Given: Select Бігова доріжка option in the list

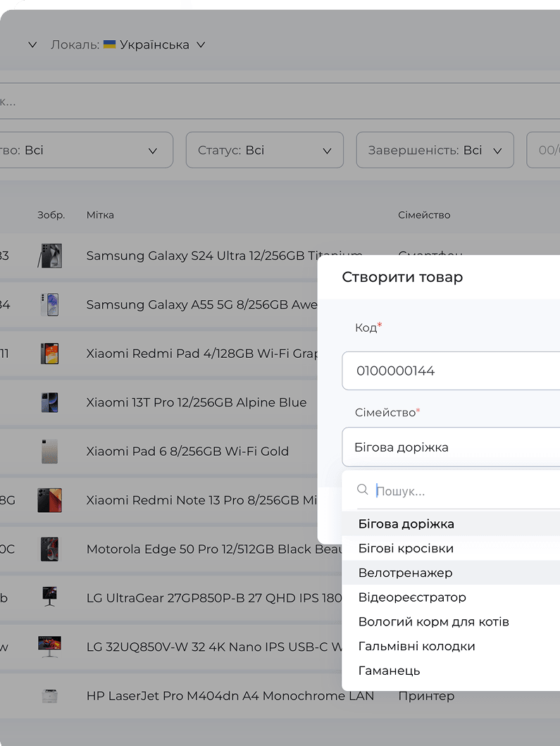Looking at the screenshot, I should 451,524.
